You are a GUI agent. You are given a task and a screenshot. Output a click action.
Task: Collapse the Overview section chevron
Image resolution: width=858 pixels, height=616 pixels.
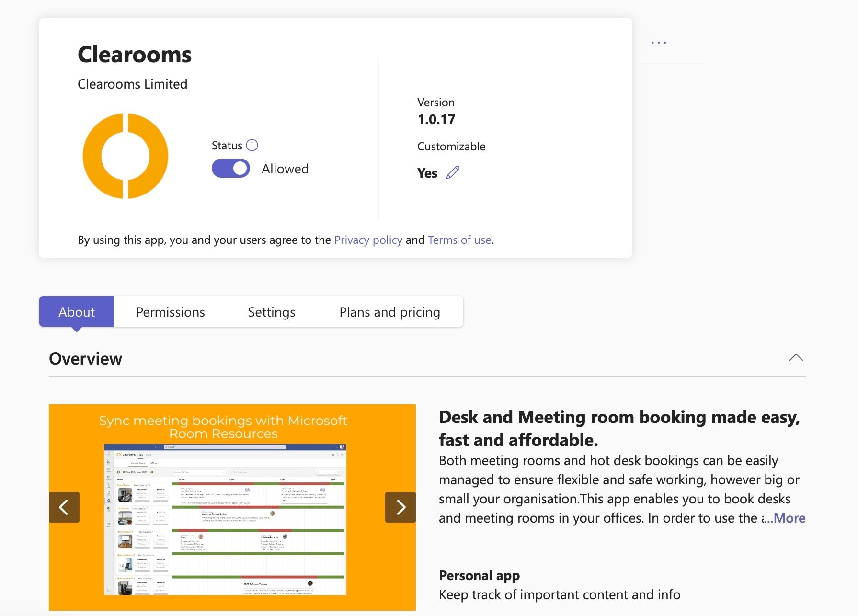pyautogui.click(x=796, y=357)
